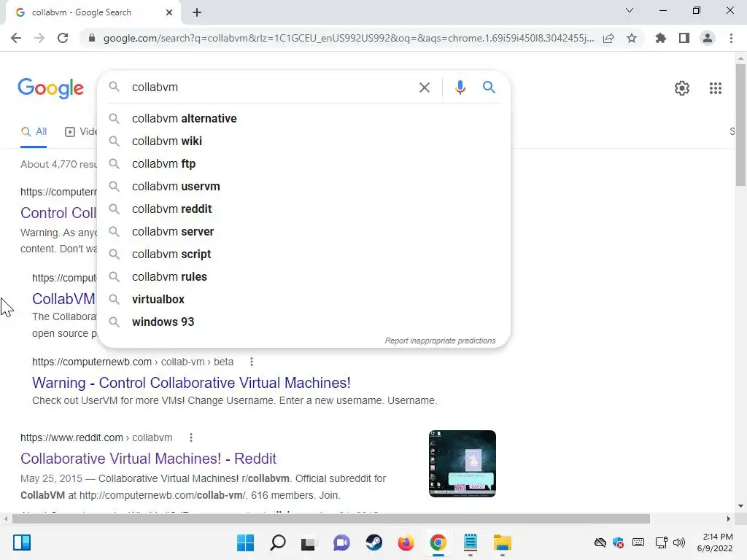Select the All results tab
The image size is (747, 560).
click(34, 131)
